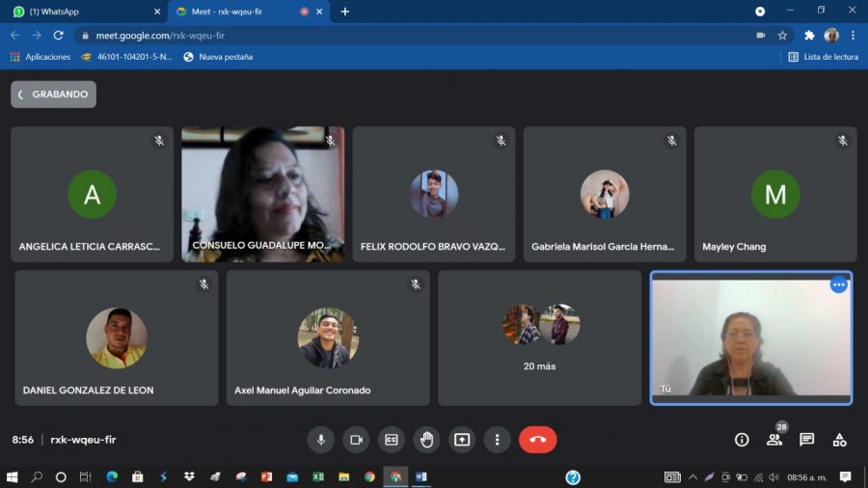This screenshot has height=488, width=868.
Task: Open the Chrome three-dot menu
Action: (x=854, y=36)
